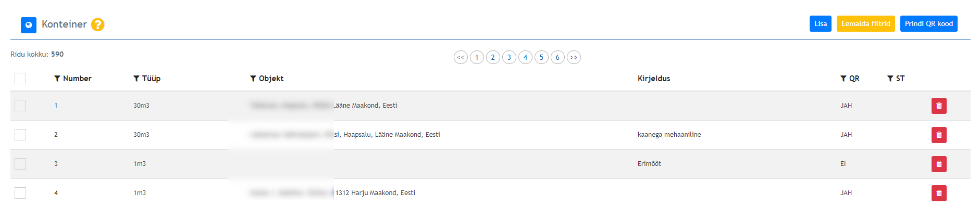Click the yellow help question mark icon

coord(98,24)
